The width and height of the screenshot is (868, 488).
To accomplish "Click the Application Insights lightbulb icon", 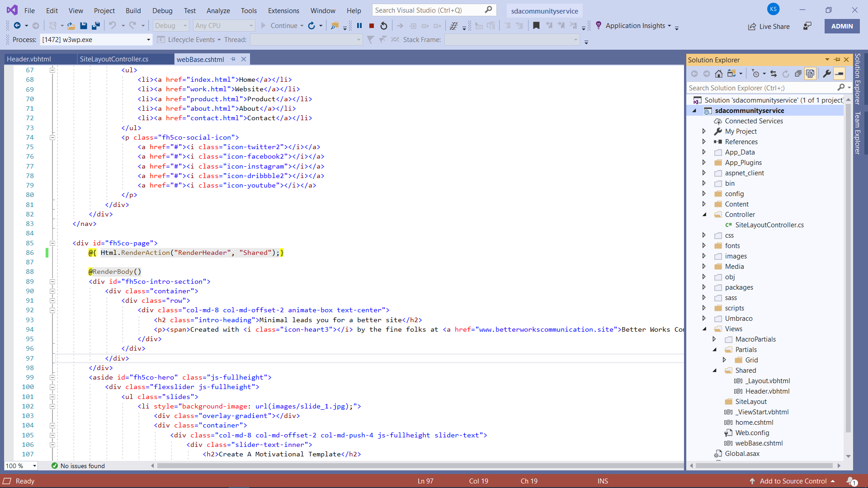I will 599,26.
